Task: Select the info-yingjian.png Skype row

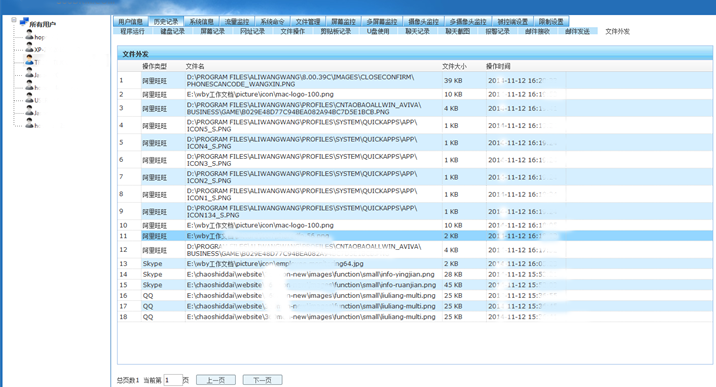Action: coord(415,274)
